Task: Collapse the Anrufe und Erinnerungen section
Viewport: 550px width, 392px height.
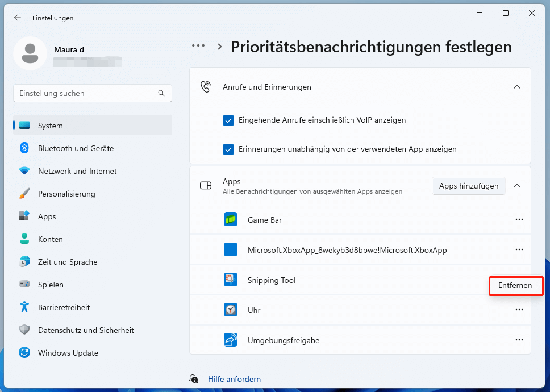Action: [517, 87]
